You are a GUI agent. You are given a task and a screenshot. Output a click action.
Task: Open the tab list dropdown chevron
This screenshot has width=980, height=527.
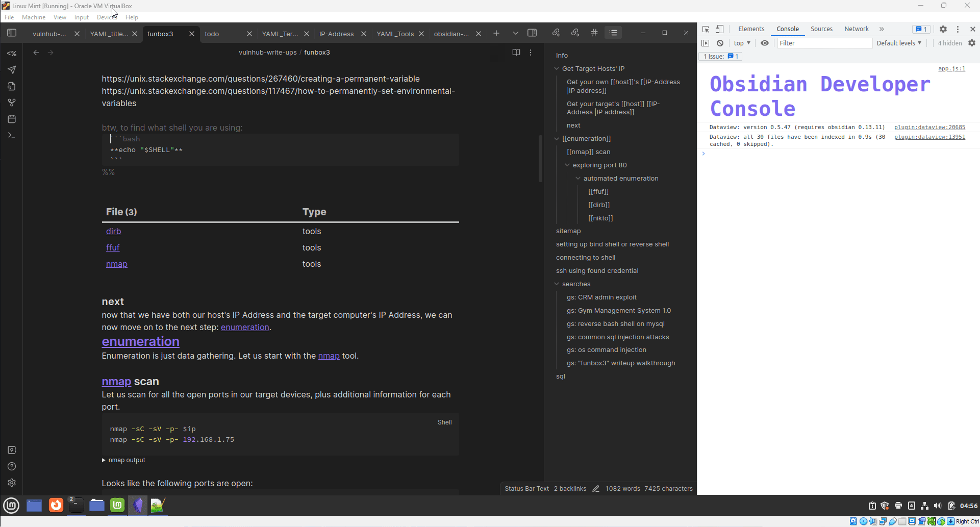pyautogui.click(x=516, y=34)
